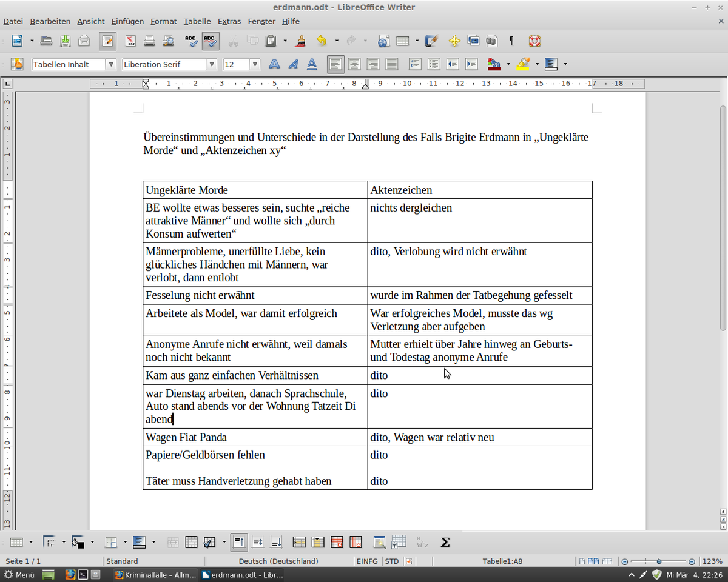Click the EINFG insert mode status field
This screenshot has height=582, width=728.
pos(367,561)
